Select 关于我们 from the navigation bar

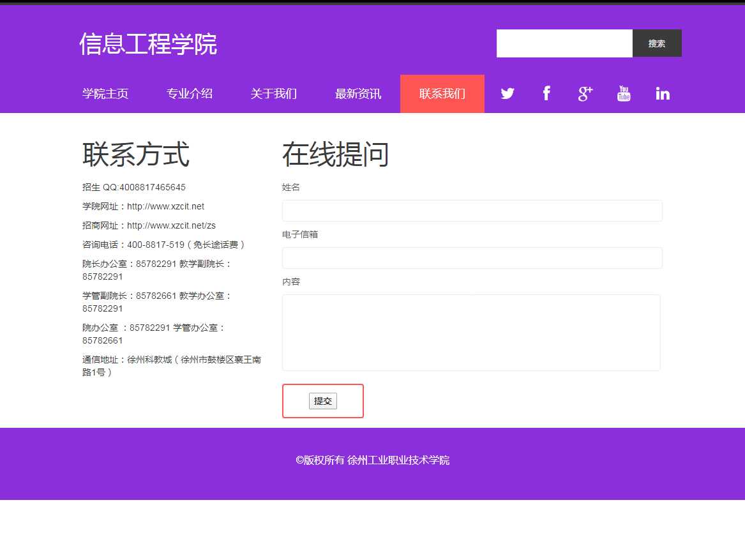[x=274, y=94]
